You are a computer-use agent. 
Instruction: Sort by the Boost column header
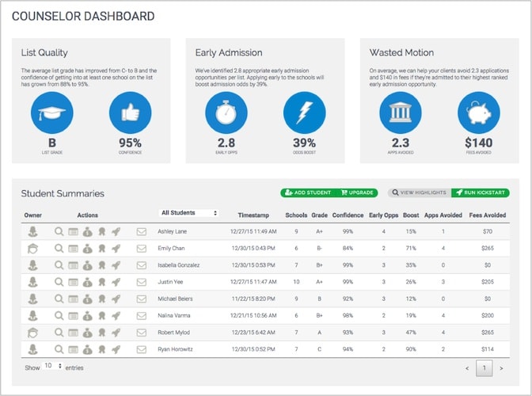pos(411,215)
